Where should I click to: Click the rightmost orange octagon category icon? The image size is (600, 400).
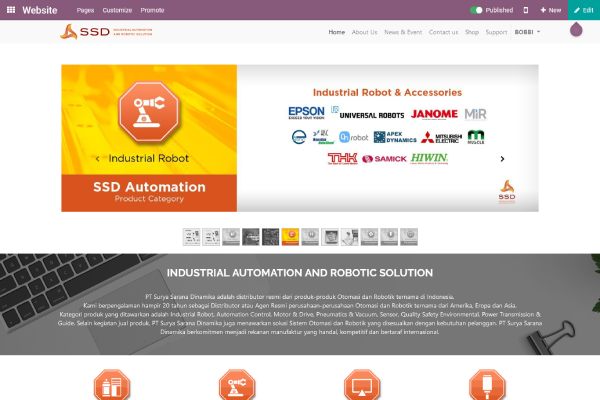486,386
